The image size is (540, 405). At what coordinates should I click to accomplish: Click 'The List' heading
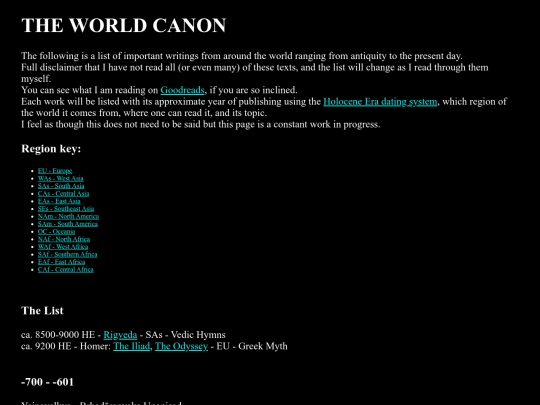[42, 310]
